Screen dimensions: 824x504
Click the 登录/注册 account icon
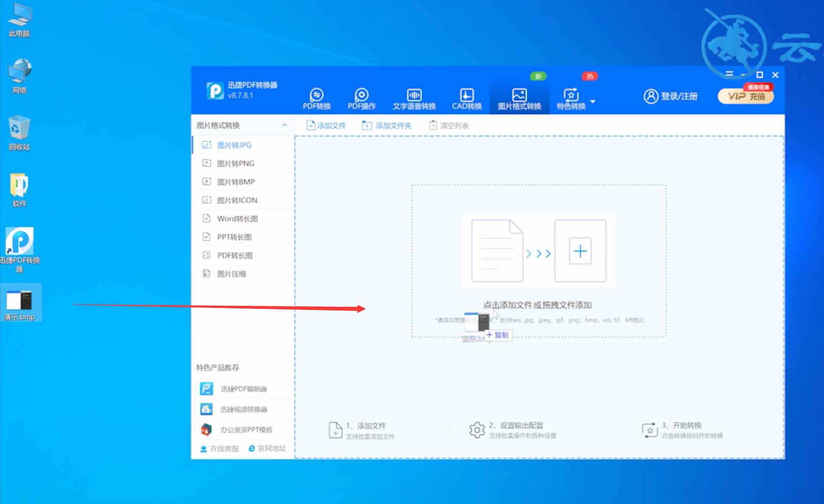tap(651, 96)
